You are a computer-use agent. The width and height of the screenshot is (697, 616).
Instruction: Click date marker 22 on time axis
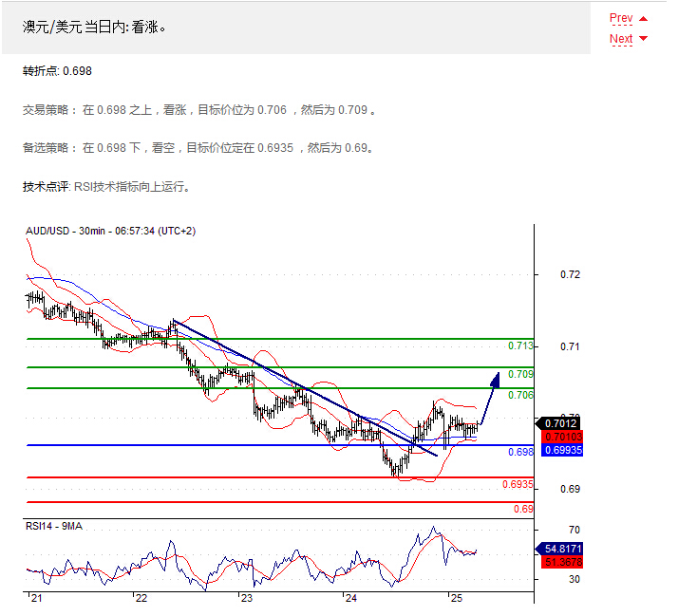141,598
